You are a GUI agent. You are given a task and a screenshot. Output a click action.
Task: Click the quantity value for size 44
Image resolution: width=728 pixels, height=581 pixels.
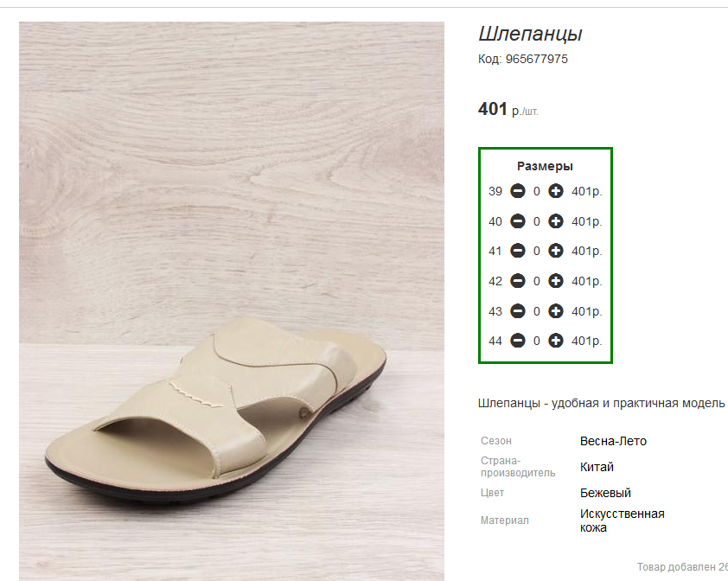(x=537, y=341)
